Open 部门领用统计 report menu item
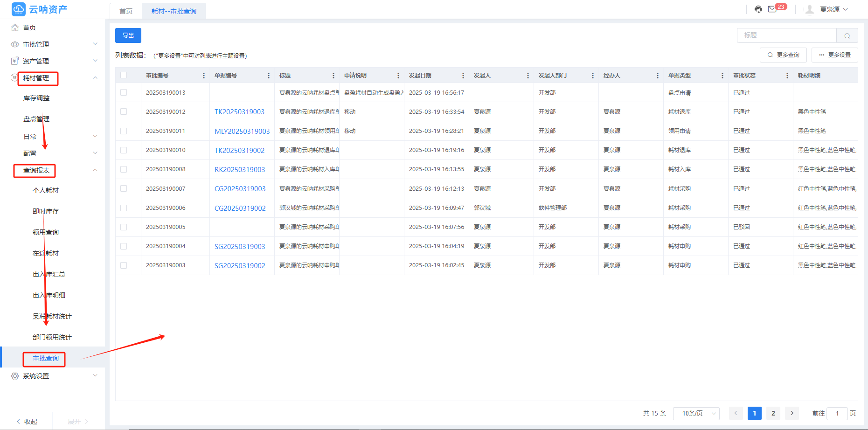 coord(52,337)
